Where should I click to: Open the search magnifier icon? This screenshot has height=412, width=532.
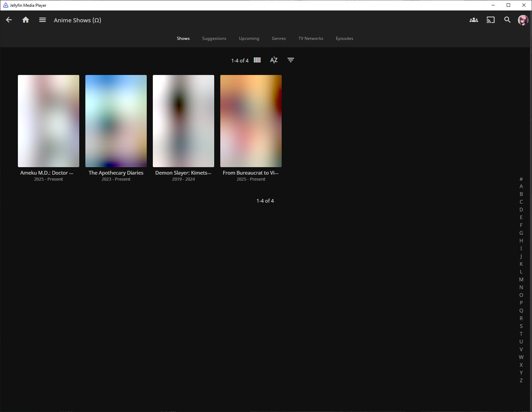pos(507,20)
